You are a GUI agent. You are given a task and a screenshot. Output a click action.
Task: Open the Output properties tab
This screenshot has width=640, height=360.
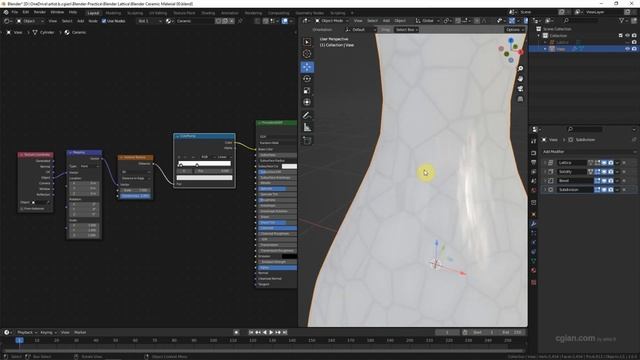click(x=533, y=162)
